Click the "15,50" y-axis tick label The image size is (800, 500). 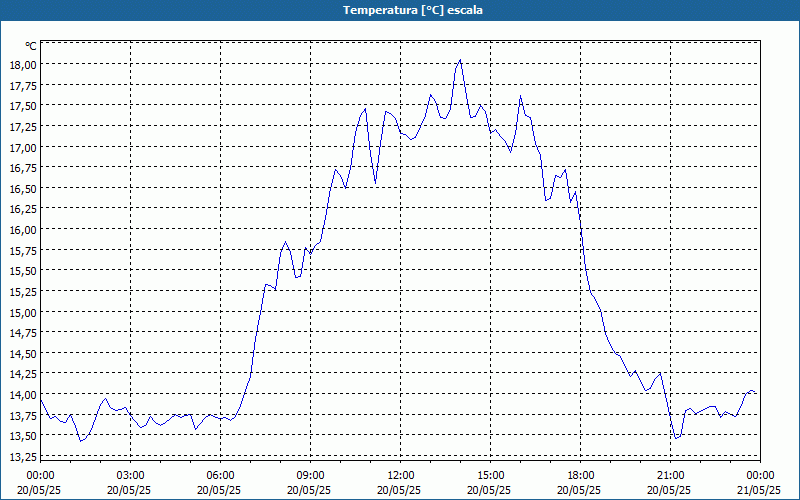click(23, 270)
